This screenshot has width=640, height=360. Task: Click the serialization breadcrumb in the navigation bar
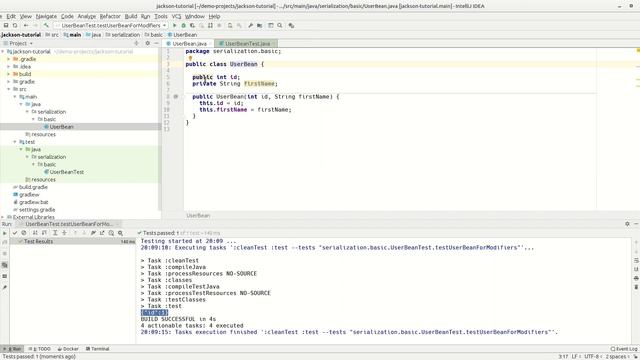[x=123, y=35]
